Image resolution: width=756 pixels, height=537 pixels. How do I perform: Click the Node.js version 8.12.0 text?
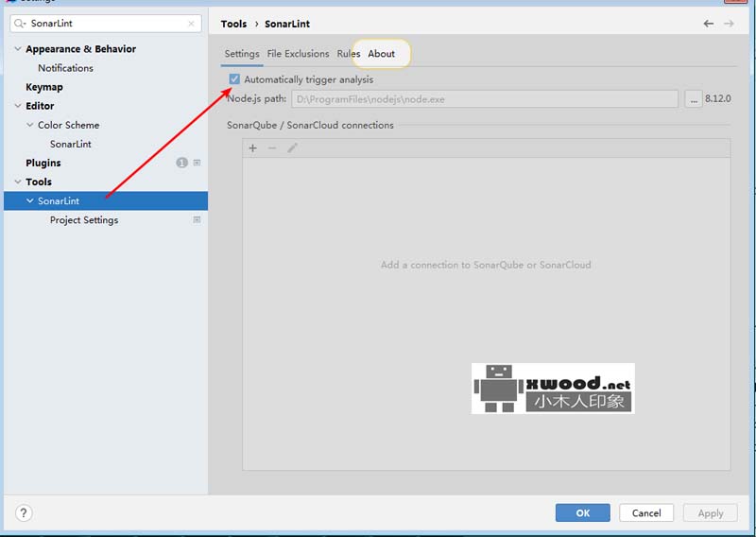718,98
